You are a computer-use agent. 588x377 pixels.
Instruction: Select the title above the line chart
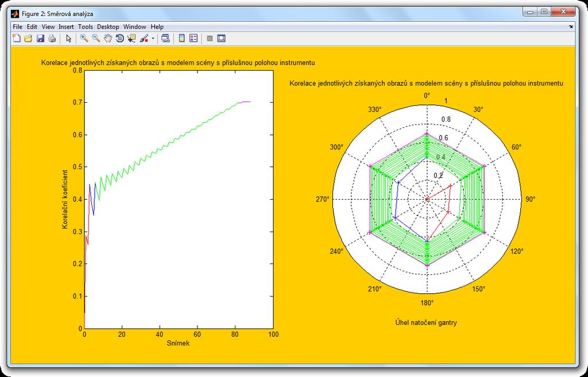178,63
